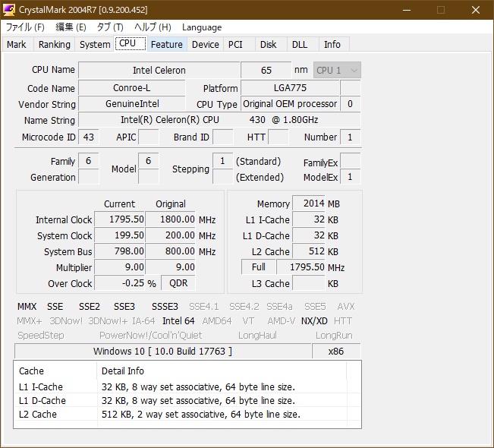Viewport: 494px width, 448px height.
Task: Click current System Clock 199.50
Action: (119, 235)
